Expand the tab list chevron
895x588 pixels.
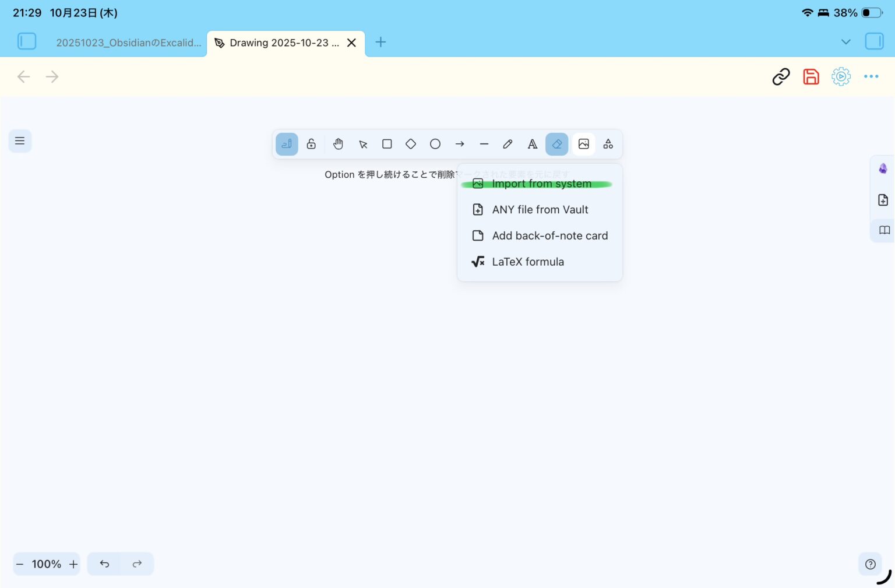(x=846, y=42)
